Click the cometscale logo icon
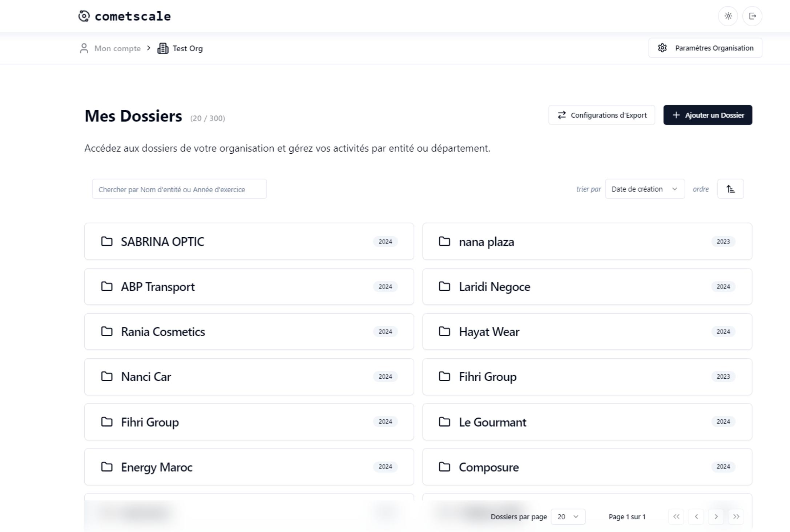790x532 pixels. tap(84, 16)
